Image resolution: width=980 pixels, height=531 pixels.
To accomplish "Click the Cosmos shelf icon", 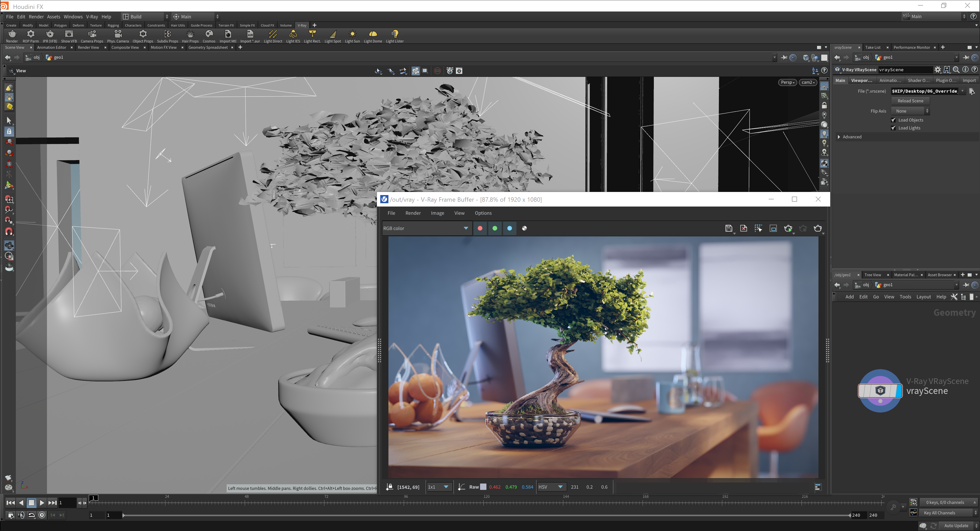I will [209, 36].
